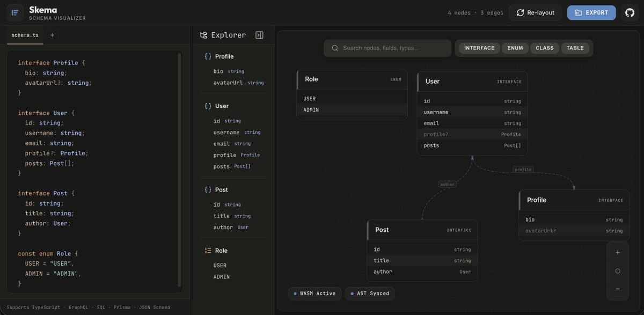Click the supported formats footer text
The height and width of the screenshot is (315, 644).
coord(89,307)
